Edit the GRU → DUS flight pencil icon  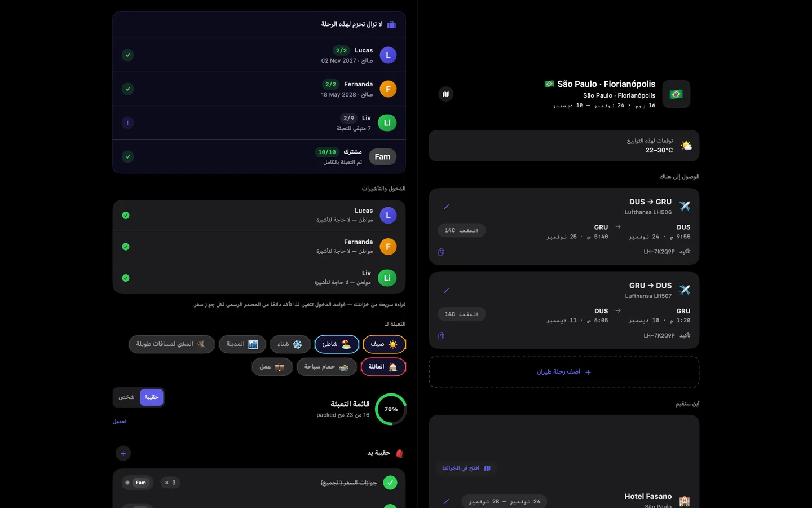click(x=446, y=291)
